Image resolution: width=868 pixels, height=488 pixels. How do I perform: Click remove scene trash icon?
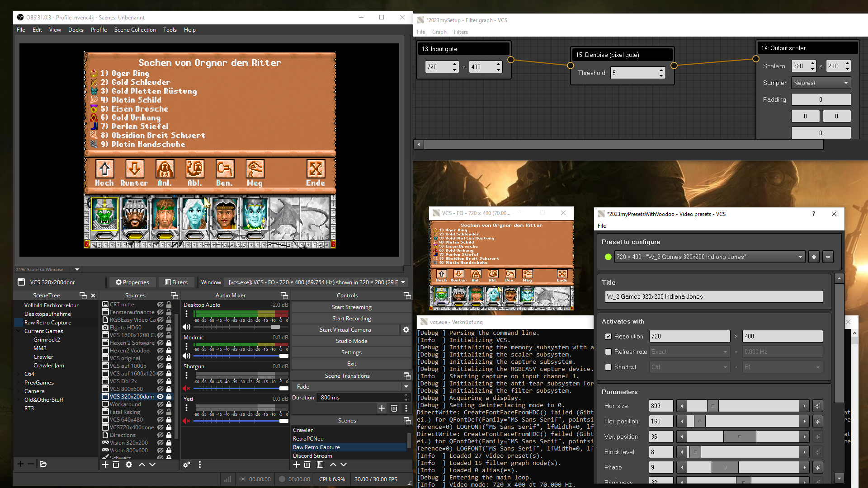click(x=307, y=465)
